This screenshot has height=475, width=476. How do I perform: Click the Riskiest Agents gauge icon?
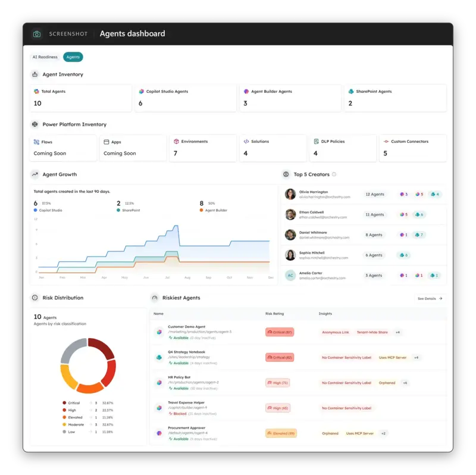tap(155, 298)
